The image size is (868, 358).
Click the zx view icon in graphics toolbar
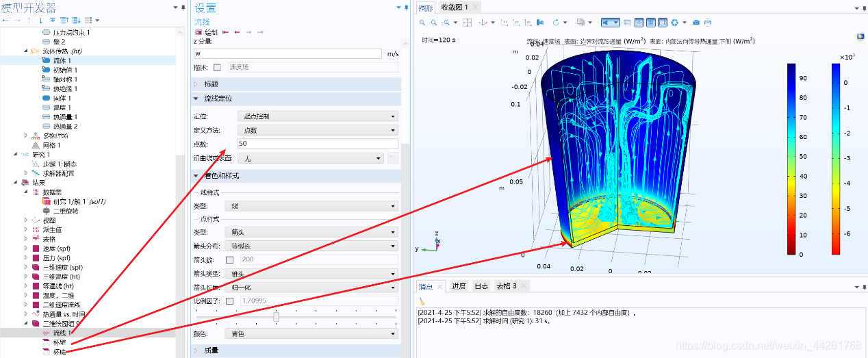[x=528, y=23]
